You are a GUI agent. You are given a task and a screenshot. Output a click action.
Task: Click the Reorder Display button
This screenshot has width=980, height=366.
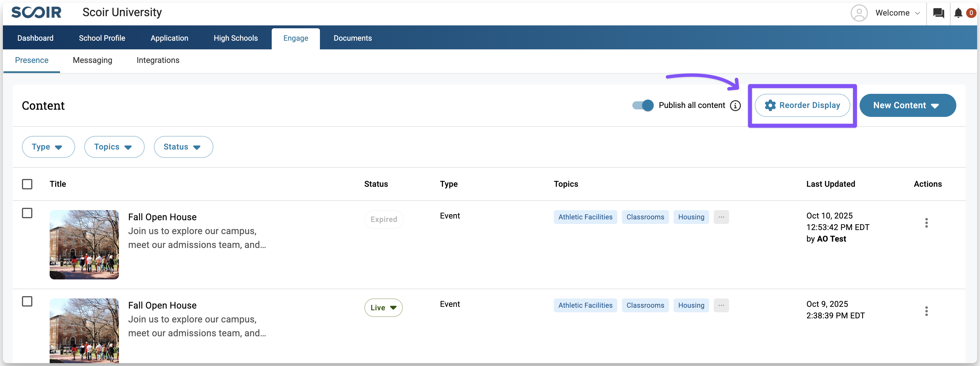(802, 105)
